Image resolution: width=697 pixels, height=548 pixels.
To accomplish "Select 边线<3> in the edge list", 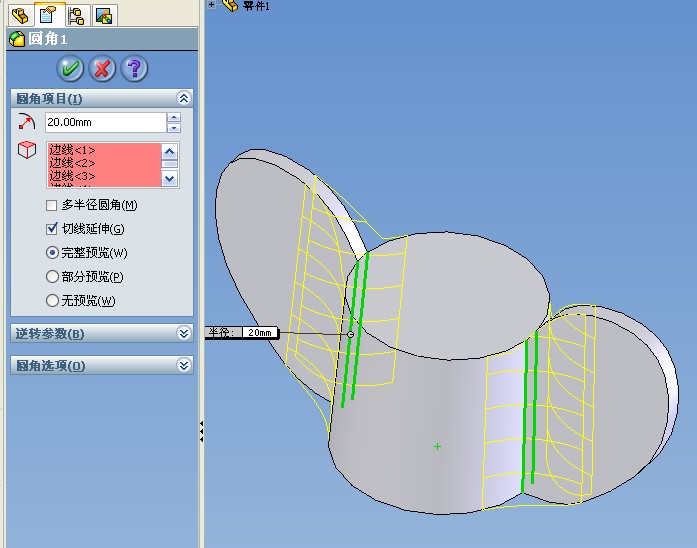I will pos(72,176).
